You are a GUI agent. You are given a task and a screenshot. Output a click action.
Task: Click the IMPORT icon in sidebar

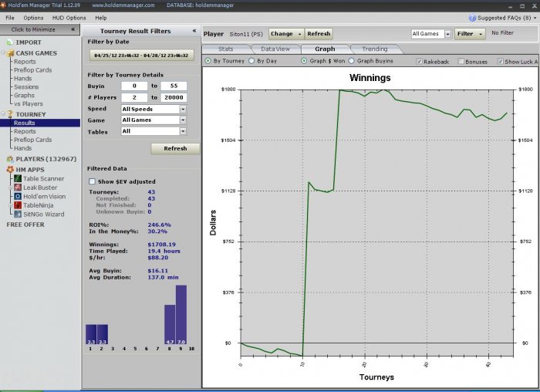pos(9,42)
